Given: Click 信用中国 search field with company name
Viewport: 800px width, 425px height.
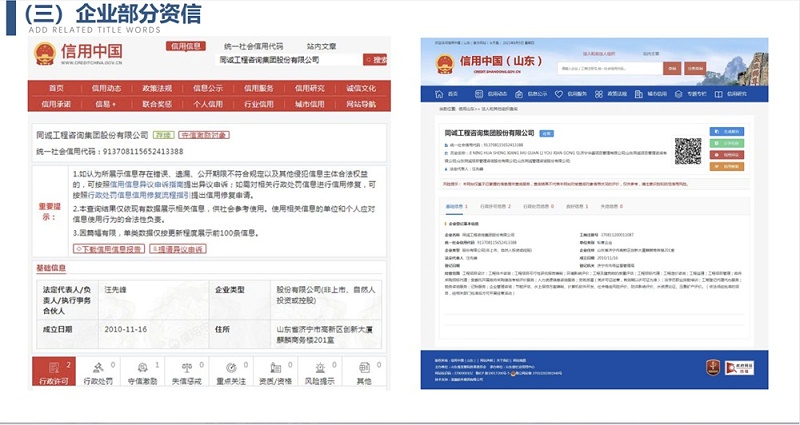Looking at the screenshot, I should 288,60.
